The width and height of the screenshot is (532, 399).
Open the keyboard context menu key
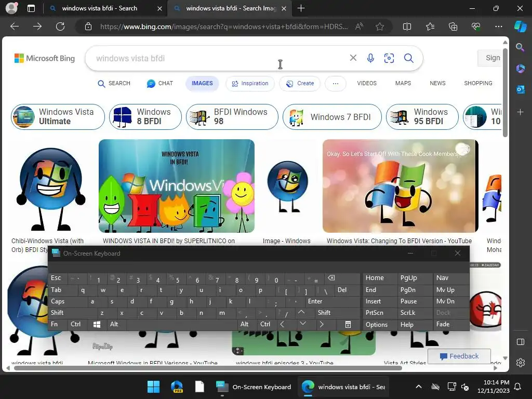(x=348, y=324)
